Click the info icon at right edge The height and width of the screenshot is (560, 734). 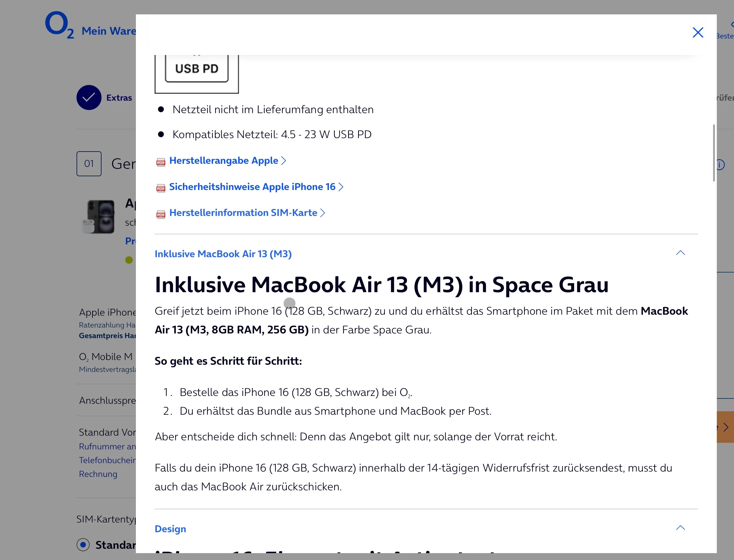pyautogui.click(x=720, y=165)
